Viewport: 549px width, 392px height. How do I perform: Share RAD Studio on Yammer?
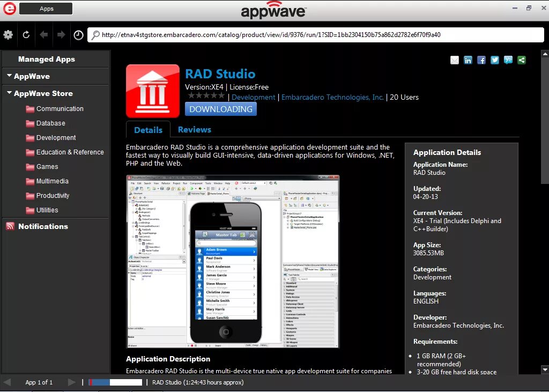[508, 60]
